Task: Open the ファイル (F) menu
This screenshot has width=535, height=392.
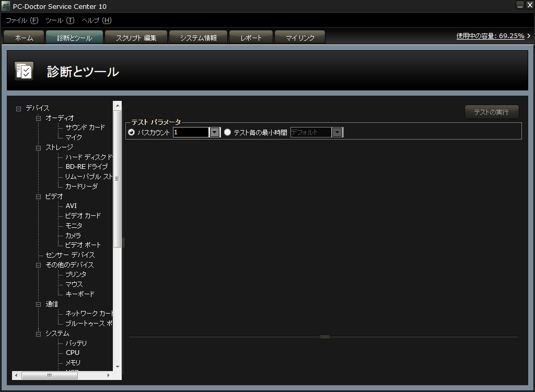Action: [x=22, y=20]
